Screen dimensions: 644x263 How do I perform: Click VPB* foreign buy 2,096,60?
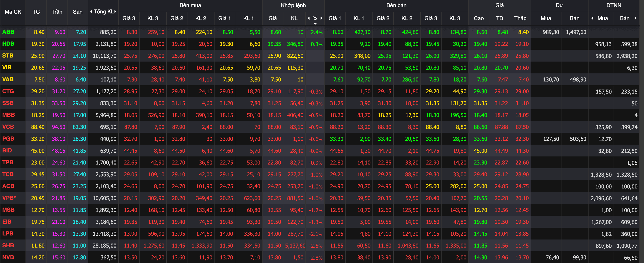tap(601, 198)
